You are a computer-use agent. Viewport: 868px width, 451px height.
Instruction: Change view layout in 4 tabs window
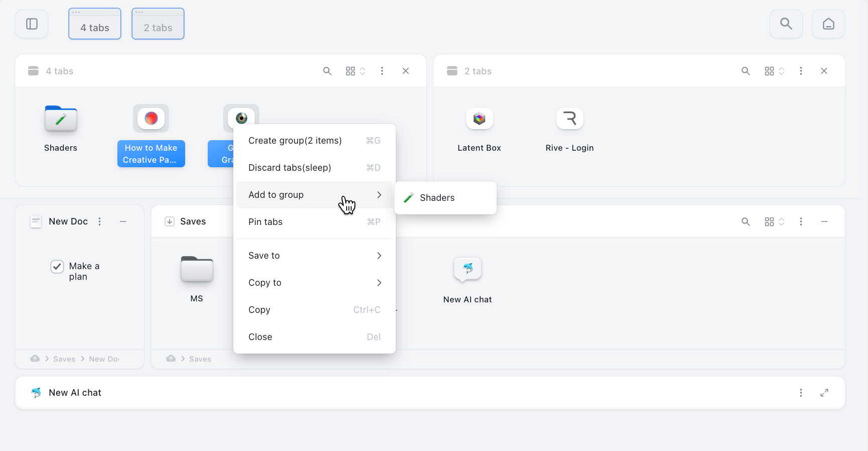tap(355, 71)
